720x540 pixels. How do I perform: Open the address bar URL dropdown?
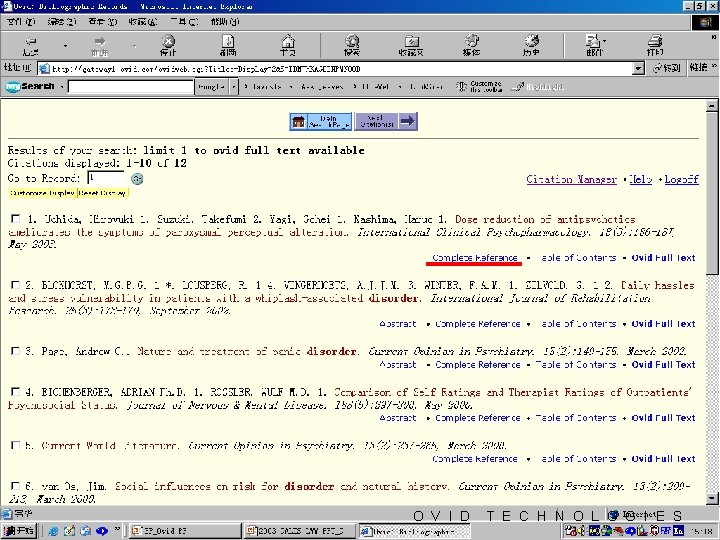click(638, 69)
